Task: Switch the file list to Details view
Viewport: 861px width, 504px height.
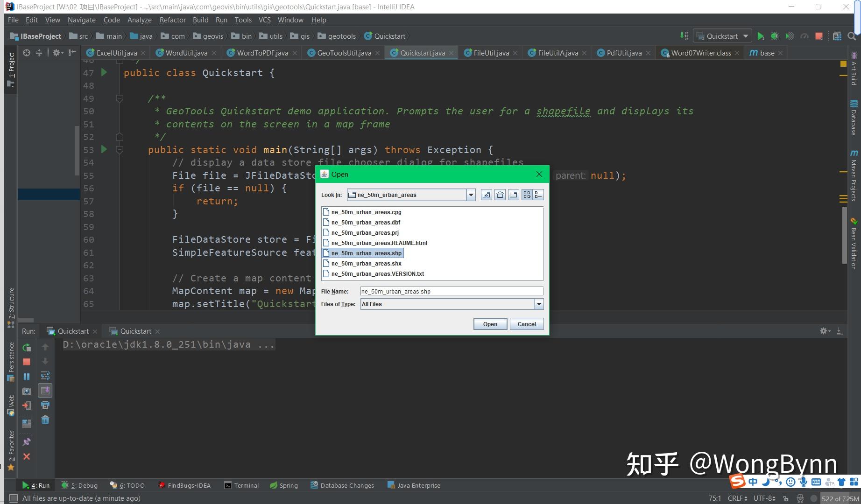Action: (538, 195)
